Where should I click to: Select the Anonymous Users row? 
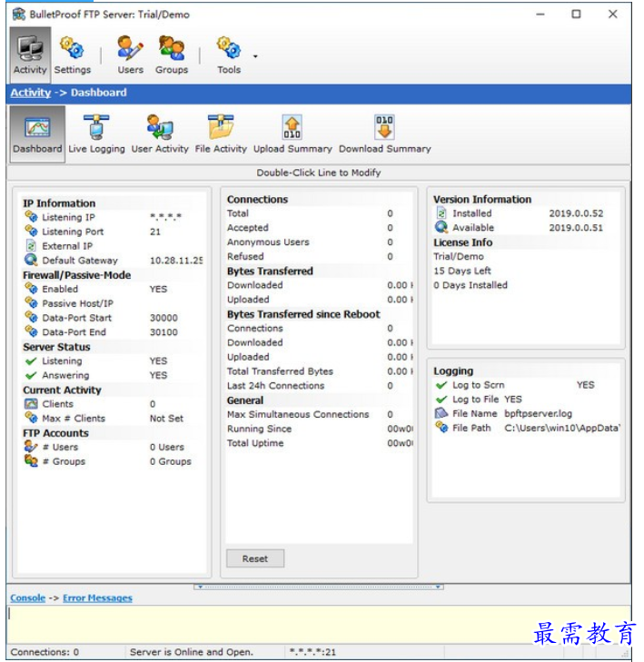pyautogui.click(x=319, y=242)
